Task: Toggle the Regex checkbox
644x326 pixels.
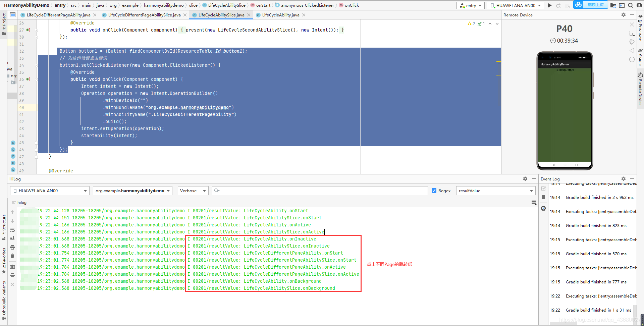Action: click(434, 191)
